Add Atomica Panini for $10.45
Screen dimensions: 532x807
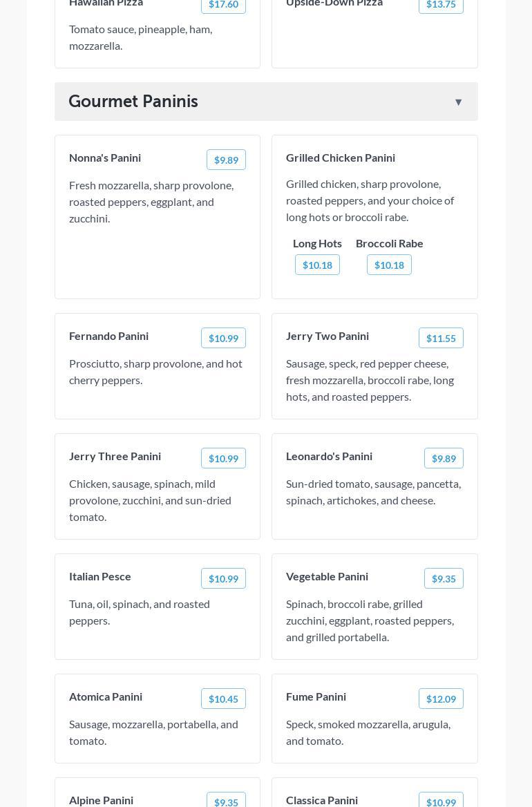223,699
